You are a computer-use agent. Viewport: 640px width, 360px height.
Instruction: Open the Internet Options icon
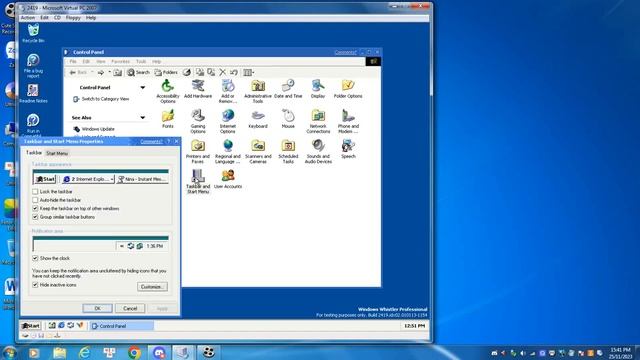click(228, 121)
